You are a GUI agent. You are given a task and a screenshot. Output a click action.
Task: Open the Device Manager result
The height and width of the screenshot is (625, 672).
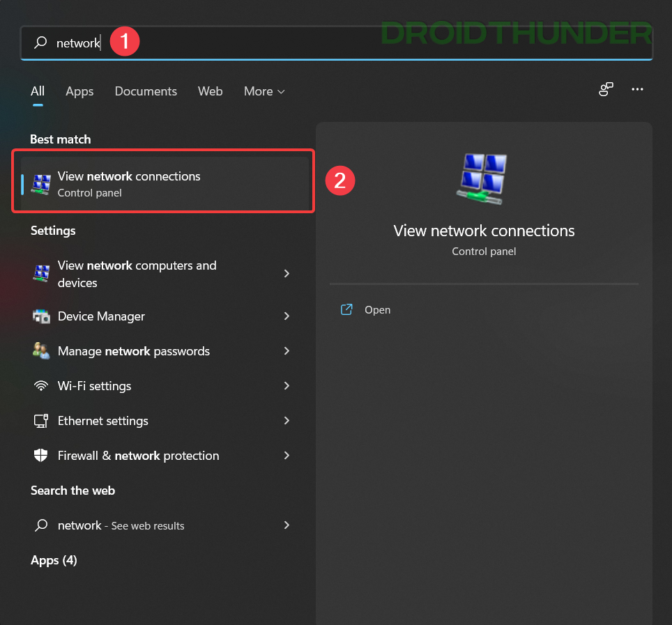(x=165, y=316)
